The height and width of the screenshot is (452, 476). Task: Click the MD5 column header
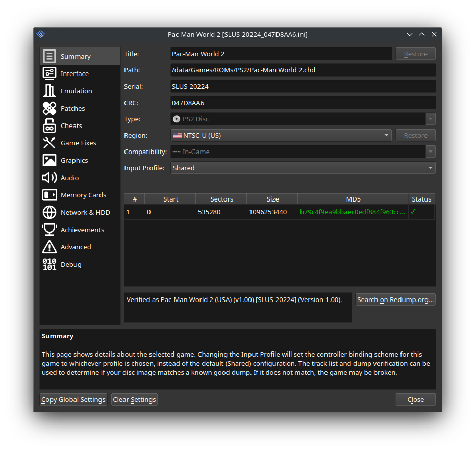click(353, 199)
